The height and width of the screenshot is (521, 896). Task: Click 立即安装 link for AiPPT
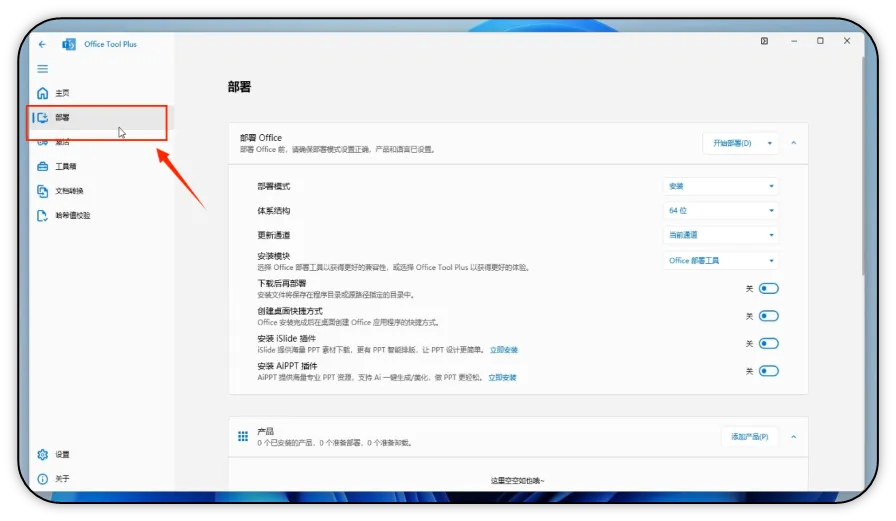click(502, 378)
